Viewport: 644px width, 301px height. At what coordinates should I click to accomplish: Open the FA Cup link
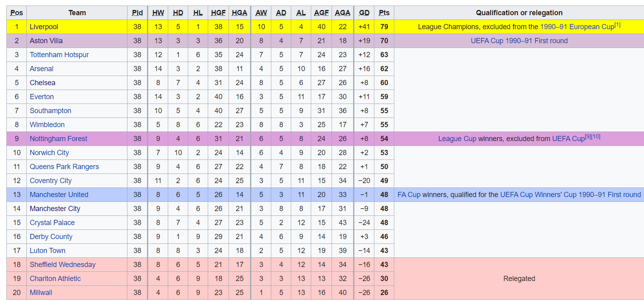[409, 195]
